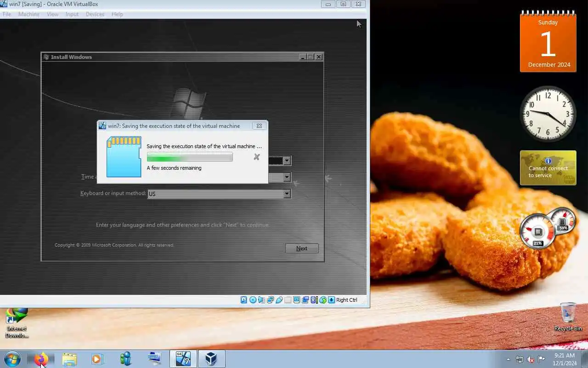Open the Devices menu in VirtualBox
This screenshot has width=588, height=368.
(95, 14)
